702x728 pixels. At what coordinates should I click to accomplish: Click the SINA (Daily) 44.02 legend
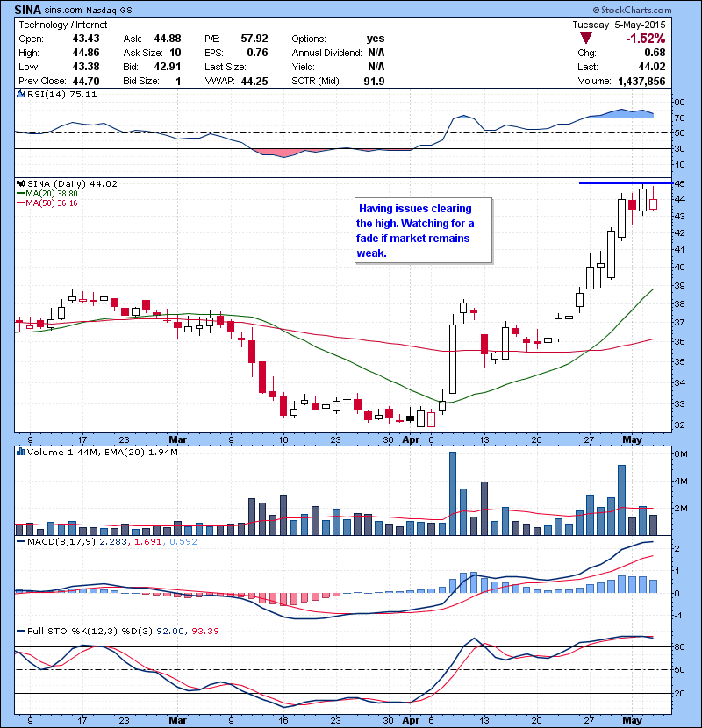tap(72, 184)
